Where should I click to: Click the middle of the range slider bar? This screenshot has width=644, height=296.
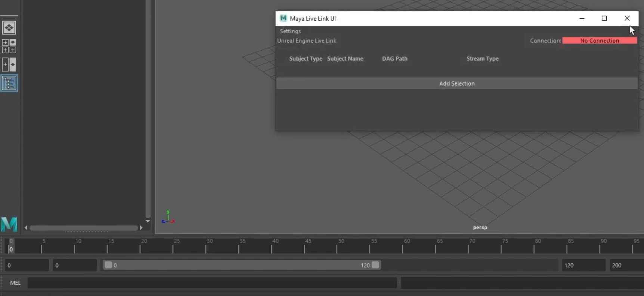click(242, 265)
